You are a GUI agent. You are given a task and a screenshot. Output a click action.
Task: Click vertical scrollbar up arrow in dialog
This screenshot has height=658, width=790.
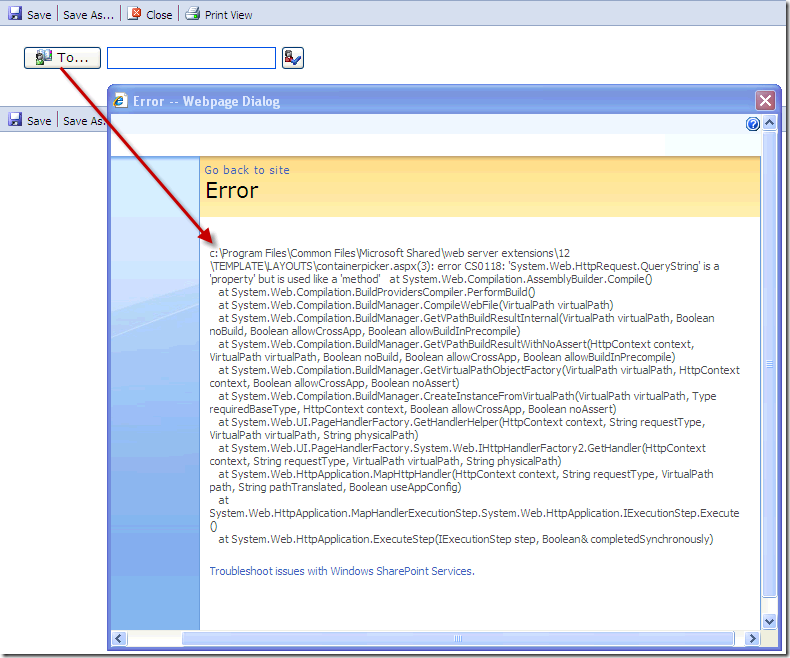coord(769,122)
